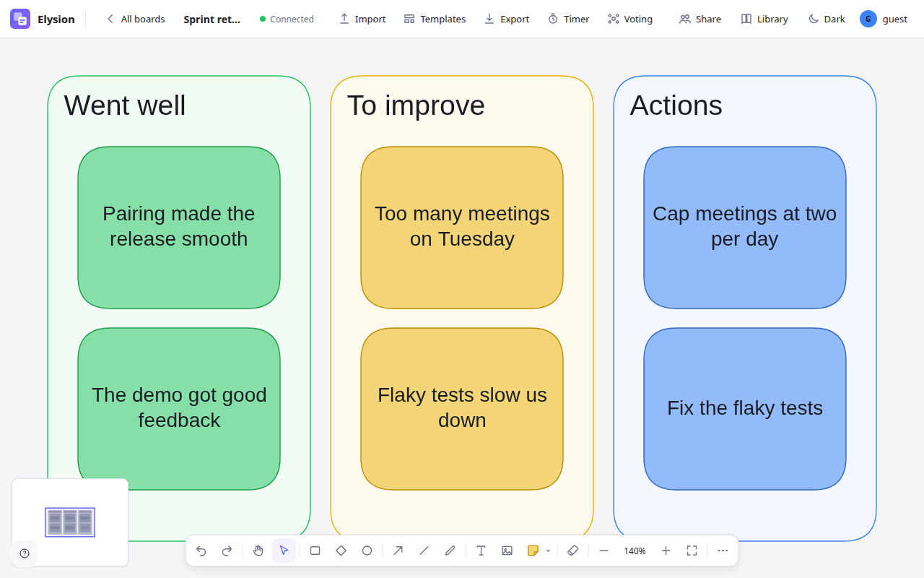Click the 'To improve' column heading

pos(416,105)
